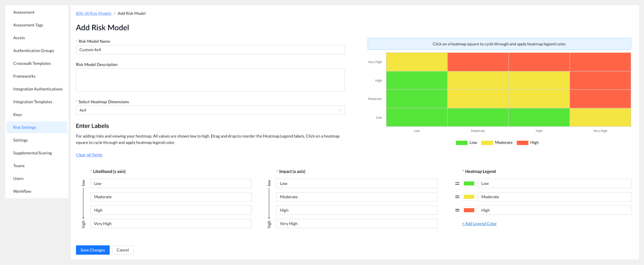
Task: Click drag handle beside Low legend row
Action: click(x=457, y=184)
